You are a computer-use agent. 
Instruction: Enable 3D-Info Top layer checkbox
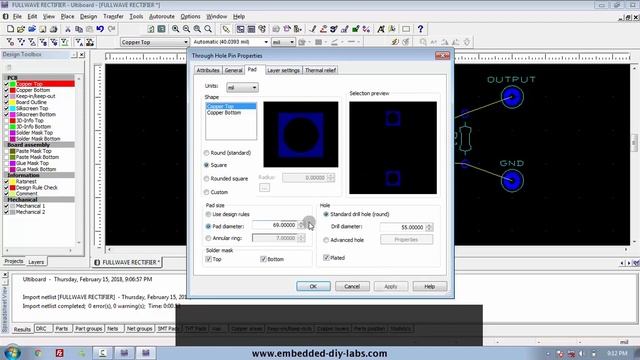click(x=6, y=121)
